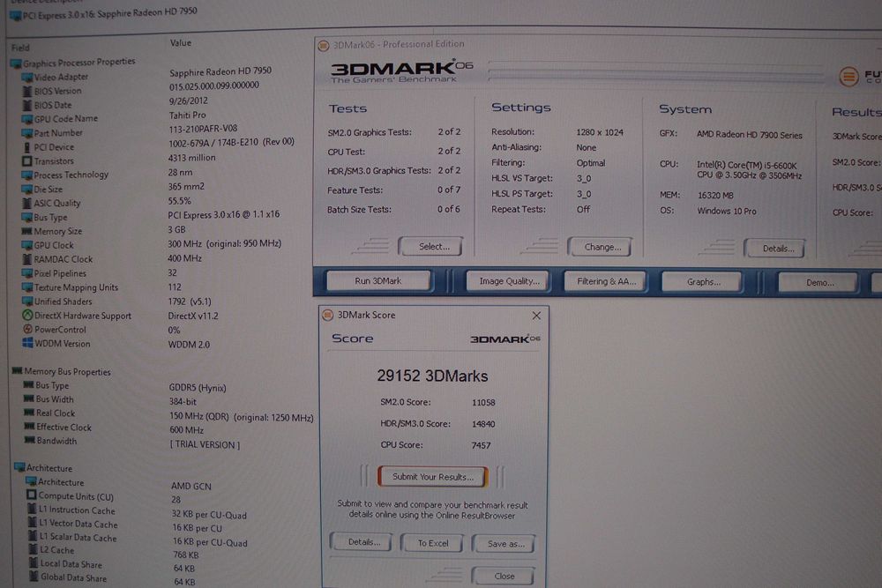This screenshot has width=882, height=588.
Task: Click the TRIAL VERSION bandwidth value
Action: point(205,444)
